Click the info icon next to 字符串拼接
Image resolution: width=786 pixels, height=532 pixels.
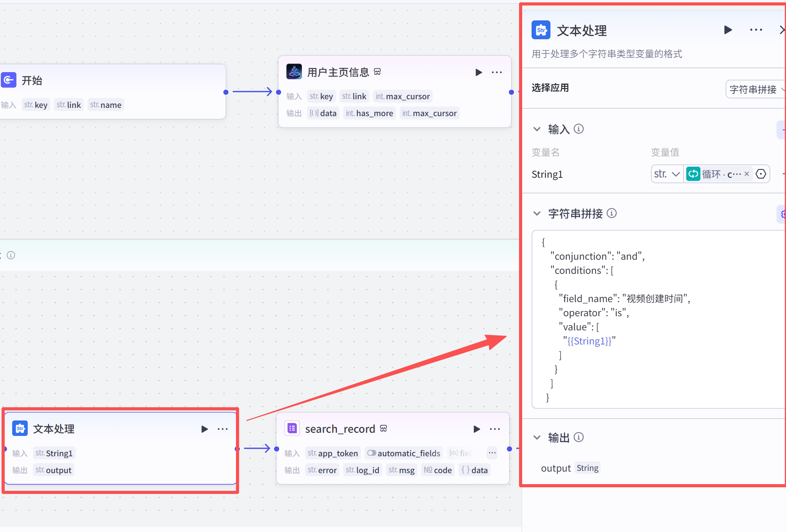(x=612, y=213)
